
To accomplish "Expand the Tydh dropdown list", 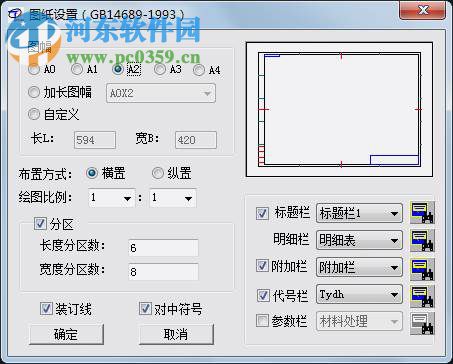I will pos(359,294).
